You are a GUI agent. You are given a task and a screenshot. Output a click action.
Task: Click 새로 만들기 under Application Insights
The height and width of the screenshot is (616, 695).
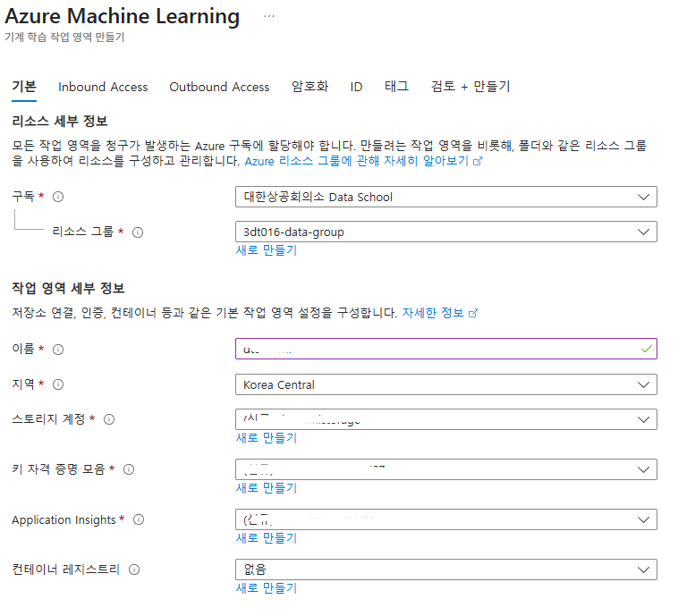(x=267, y=538)
